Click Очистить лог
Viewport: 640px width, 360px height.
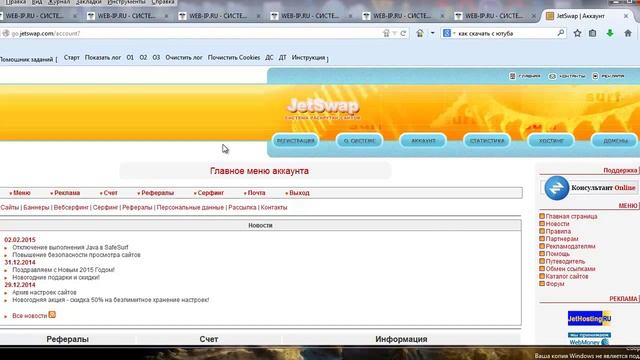[184, 58]
